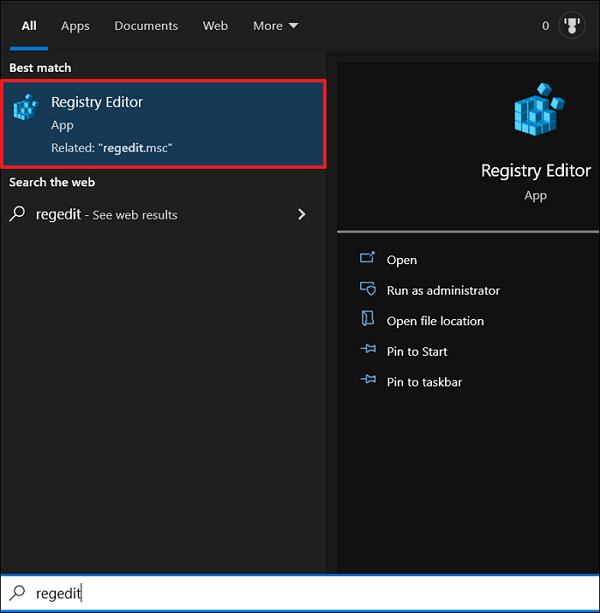The height and width of the screenshot is (613, 600).
Task: Click the magnifier icon beside web result
Action: click(17, 214)
